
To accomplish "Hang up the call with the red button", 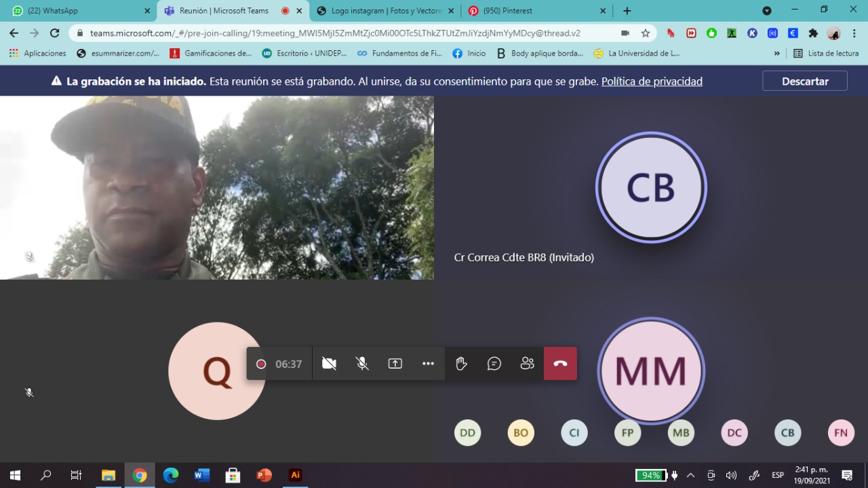I will (560, 364).
